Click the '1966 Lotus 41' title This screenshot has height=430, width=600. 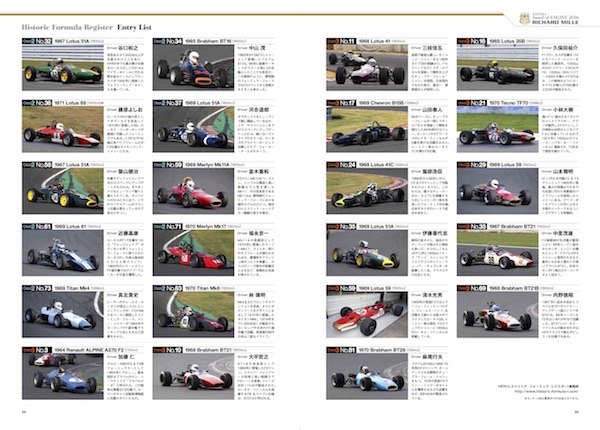(374, 41)
